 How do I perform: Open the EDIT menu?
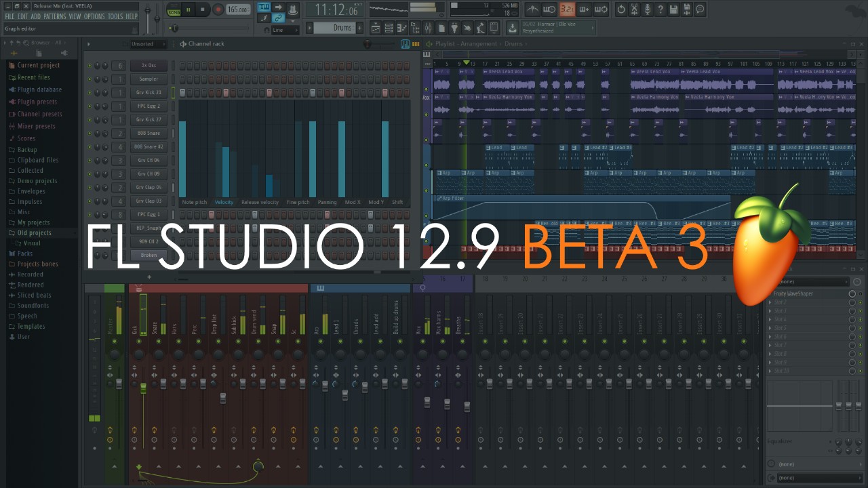(23, 16)
